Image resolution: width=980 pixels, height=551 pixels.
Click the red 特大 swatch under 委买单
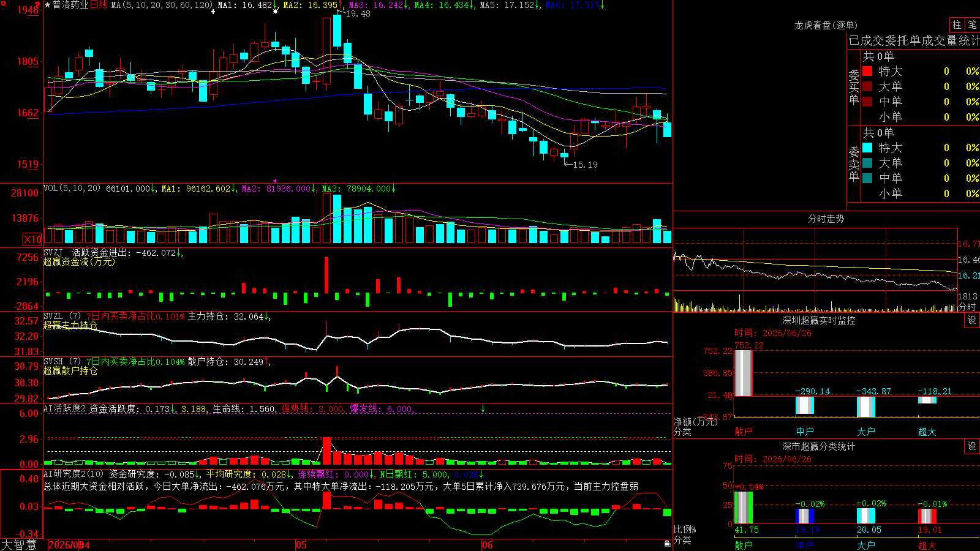(x=867, y=71)
